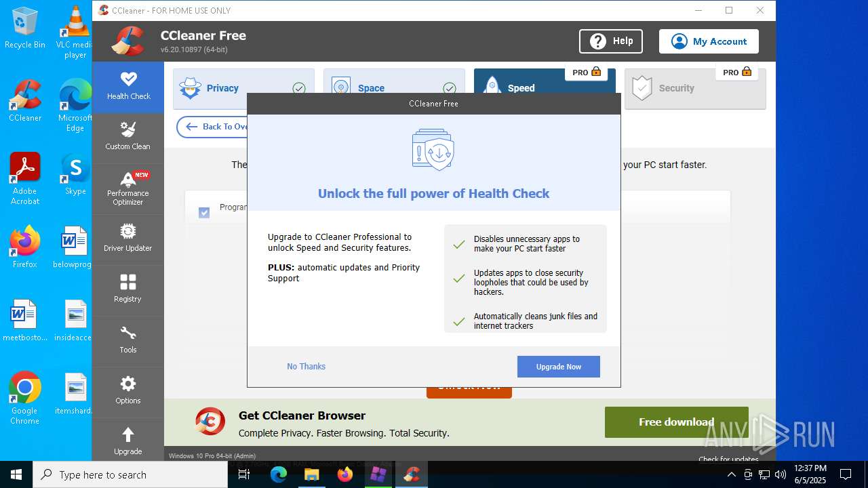Open Google Chrome desktop shortcut

[25, 398]
